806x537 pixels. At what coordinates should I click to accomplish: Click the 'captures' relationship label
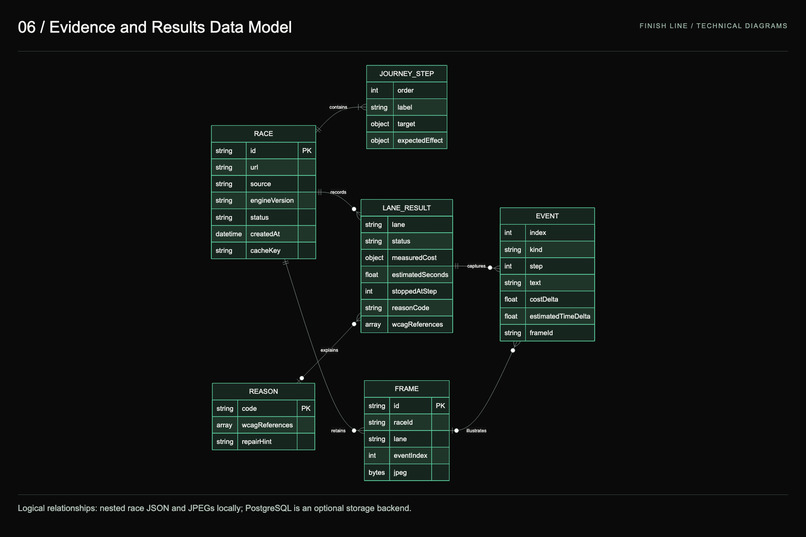point(477,266)
